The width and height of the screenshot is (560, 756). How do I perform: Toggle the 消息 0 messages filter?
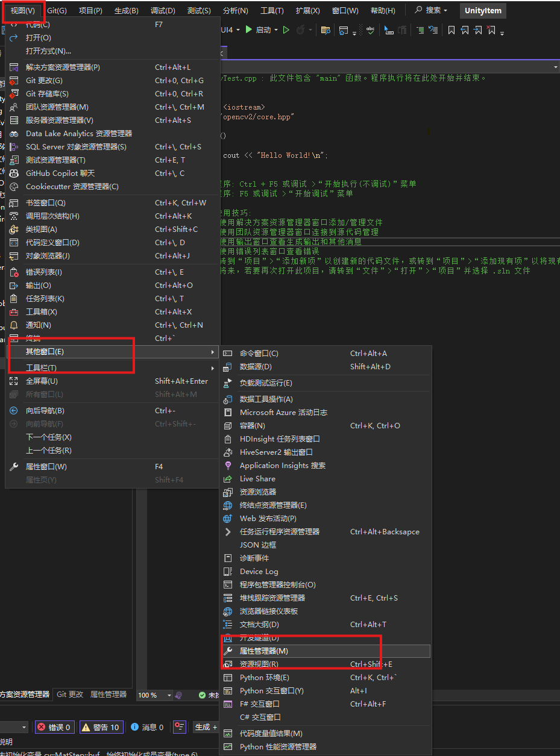click(x=146, y=727)
